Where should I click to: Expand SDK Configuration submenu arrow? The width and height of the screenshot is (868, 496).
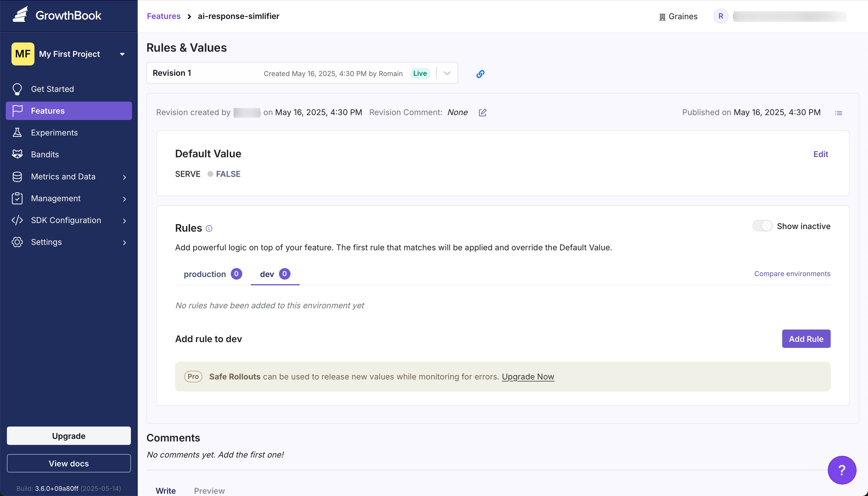coord(124,221)
